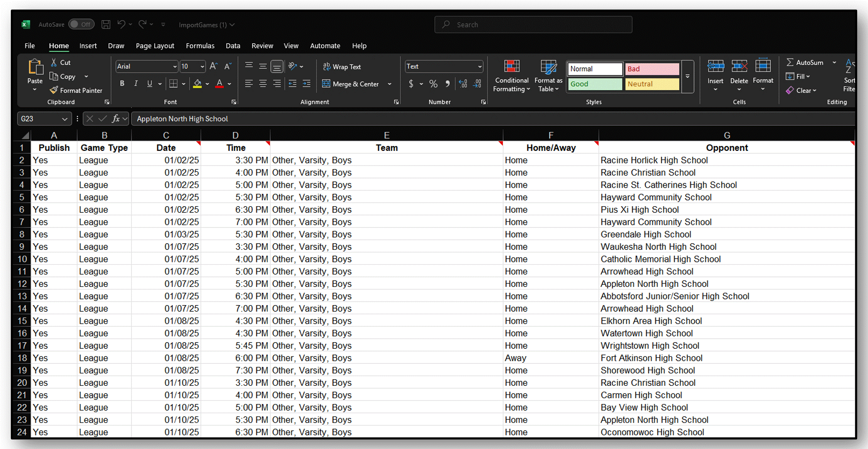Toggle Align Right

[x=277, y=84]
